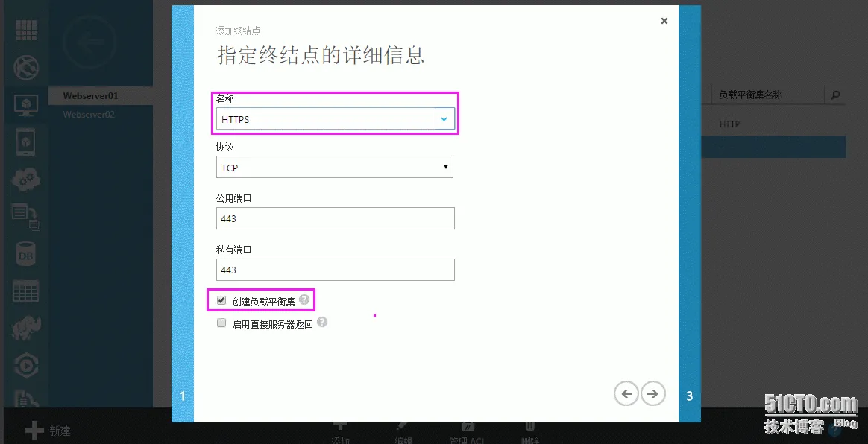Enable 启用直接服务器返回 checkbox
The width and height of the screenshot is (868, 444).
[221, 323]
